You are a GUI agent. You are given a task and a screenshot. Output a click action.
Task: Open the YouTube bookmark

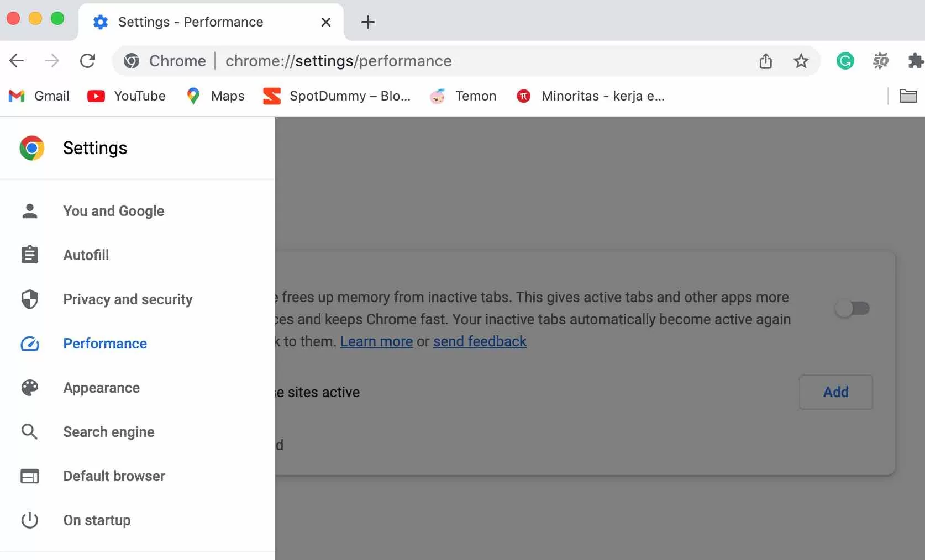[x=126, y=96]
